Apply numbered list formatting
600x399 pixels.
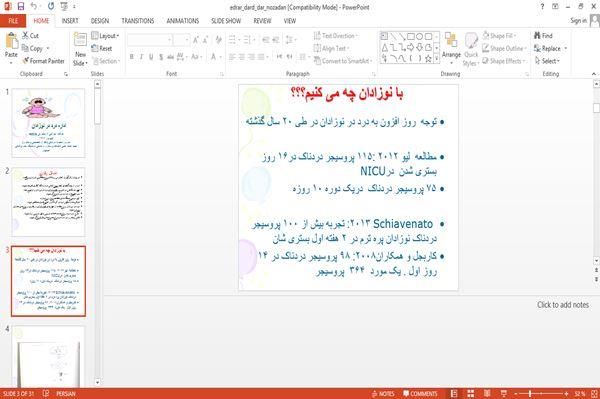[x=248, y=39]
